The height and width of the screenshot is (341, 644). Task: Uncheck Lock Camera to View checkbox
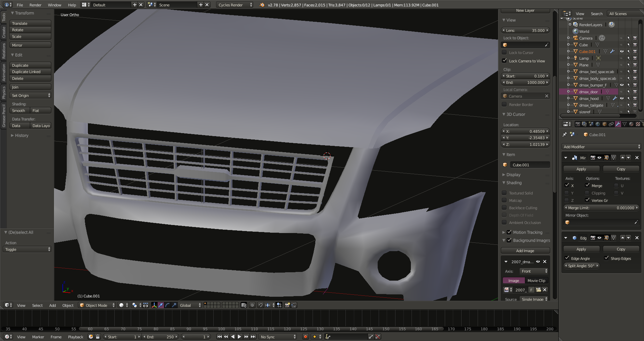pos(504,61)
